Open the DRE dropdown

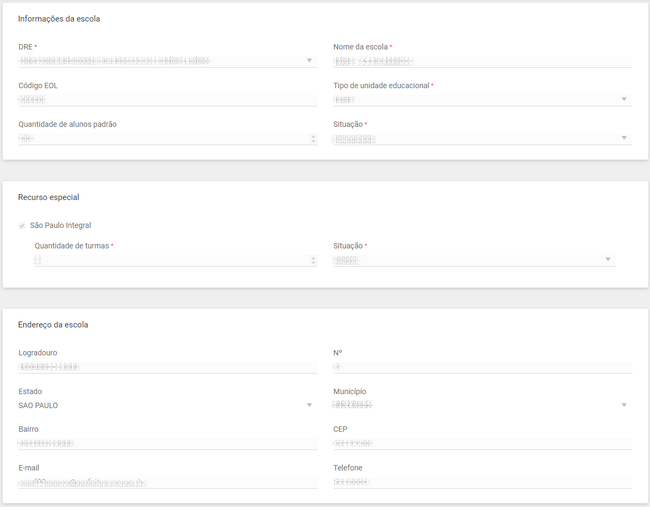coord(167,61)
